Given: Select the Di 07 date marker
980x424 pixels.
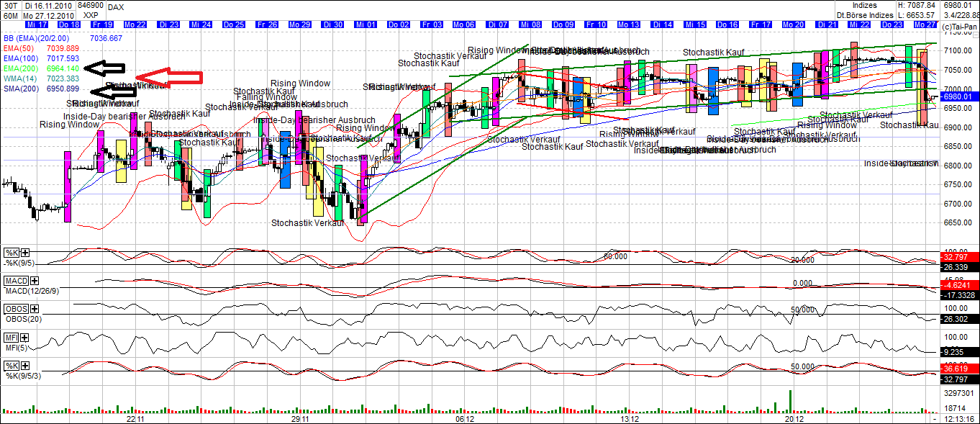Looking at the screenshot, I should point(498,24).
